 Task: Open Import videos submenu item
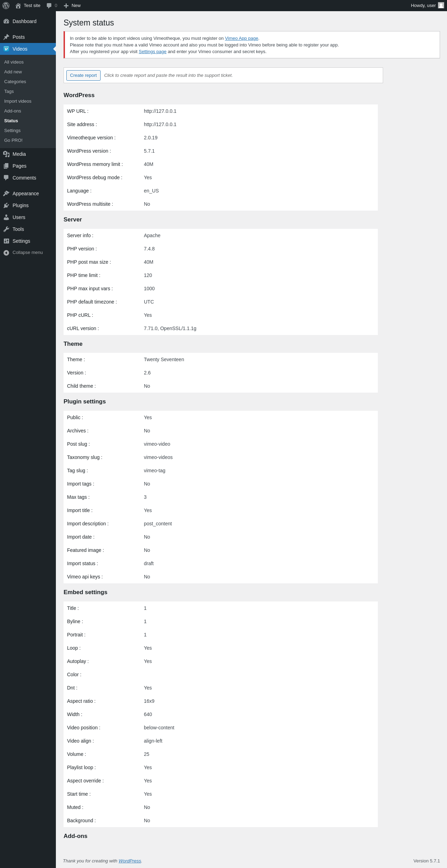click(x=18, y=101)
